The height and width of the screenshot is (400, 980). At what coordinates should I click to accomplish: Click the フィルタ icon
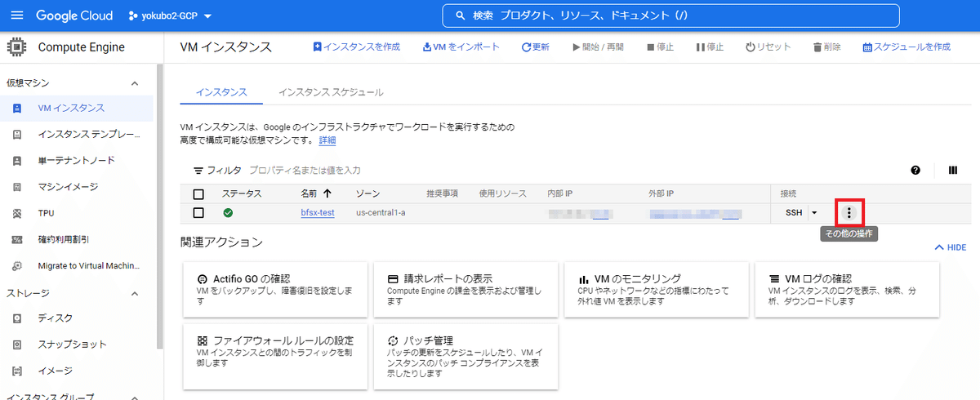click(x=198, y=171)
